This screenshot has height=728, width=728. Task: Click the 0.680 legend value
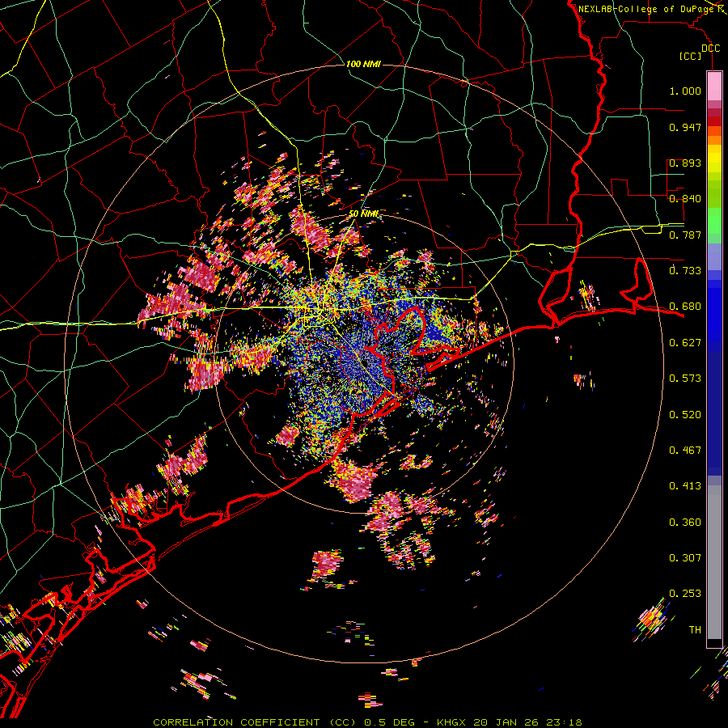click(x=685, y=307)
